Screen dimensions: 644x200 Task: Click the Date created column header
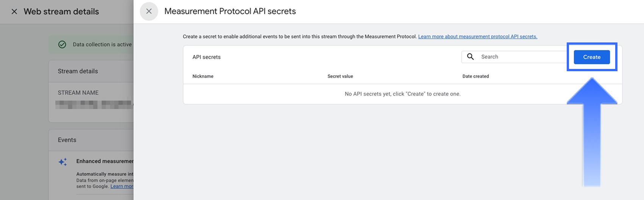475,77
